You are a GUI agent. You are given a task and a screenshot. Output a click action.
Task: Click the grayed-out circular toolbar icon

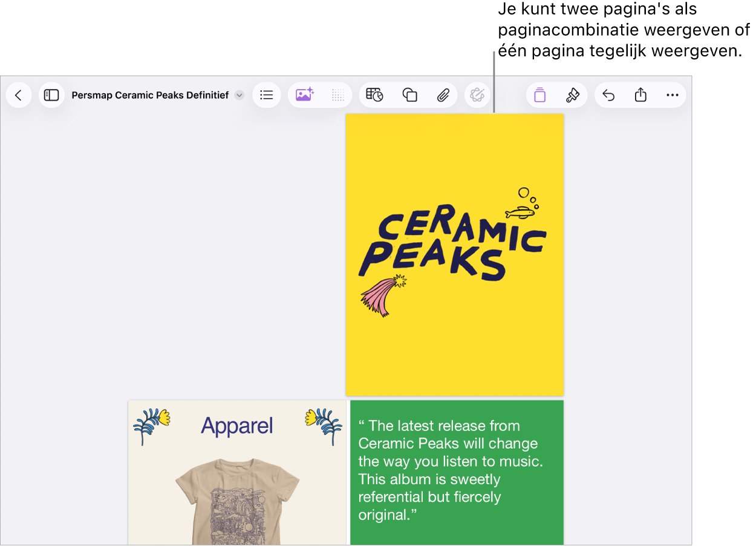click(x=477, y=95)
